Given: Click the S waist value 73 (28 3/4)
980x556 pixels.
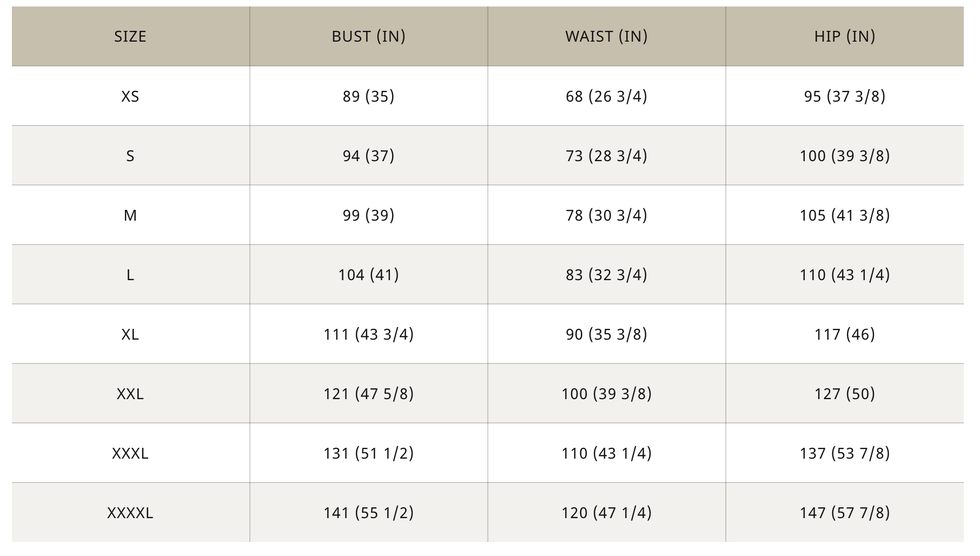Looking at the screenshot, I should [x=606, y=156].
